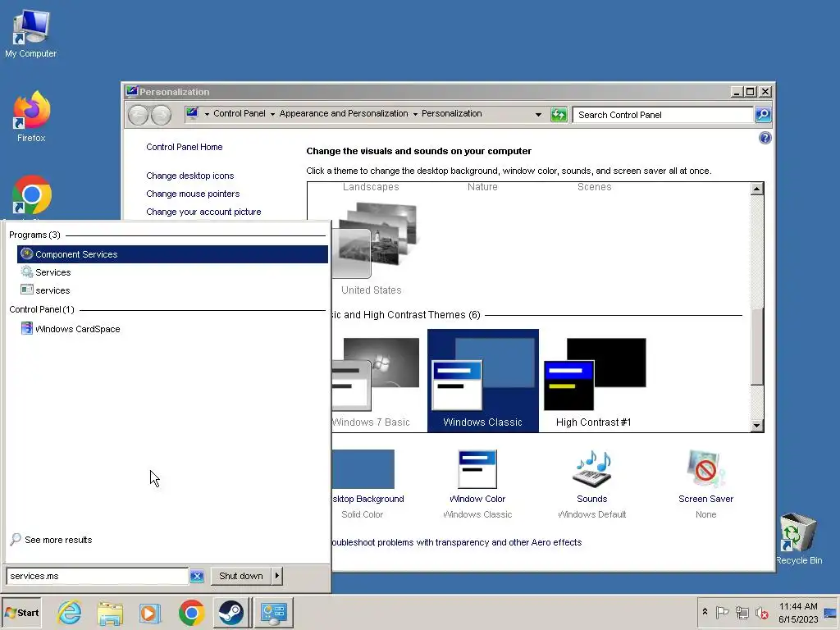Expand arrow after Appearance and Personalization breadcrumb
This screenshot has height=630, width=840.
(x=414, y=114)
